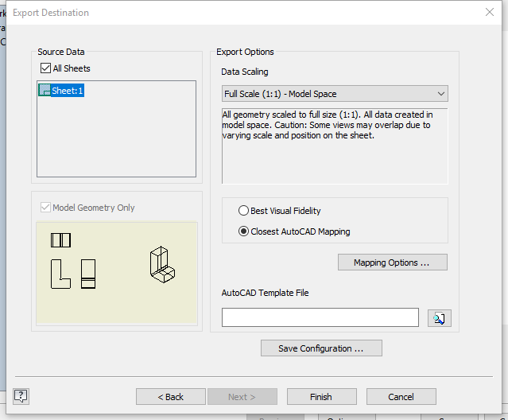Select the Sheet:1 item in the sheet list
This screenshot has height=420, width=508.
pos(61,91)
